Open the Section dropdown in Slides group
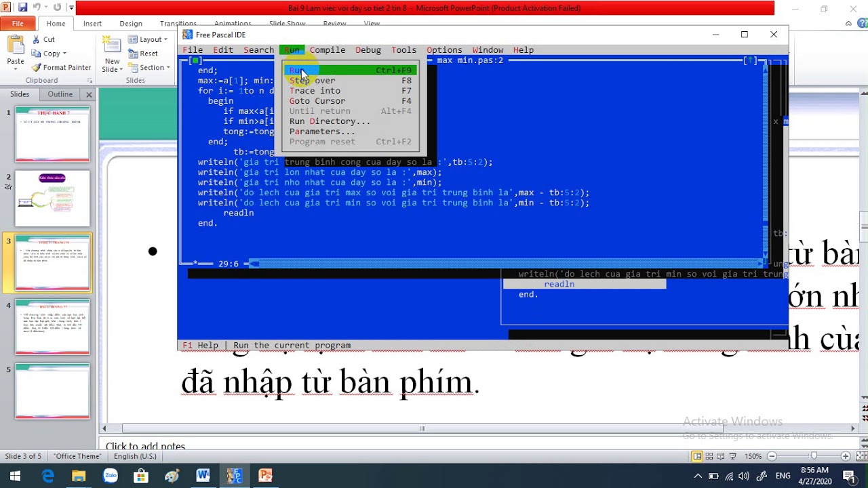 (149, 67)
